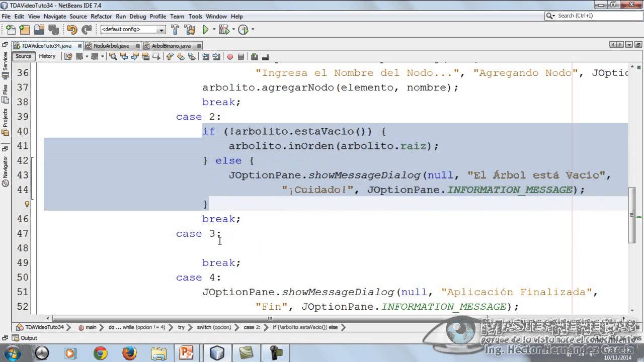Switch editor to Source view

click(x=23, y=56)
